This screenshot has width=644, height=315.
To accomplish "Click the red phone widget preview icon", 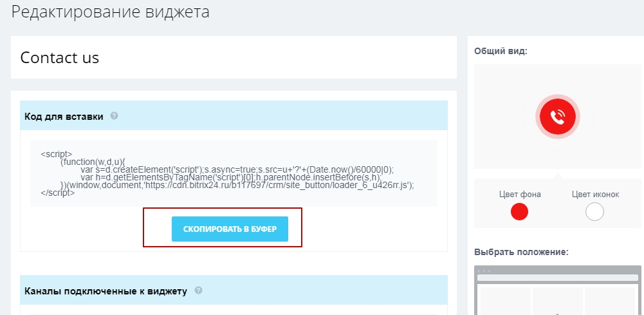I will coord(557,117).
